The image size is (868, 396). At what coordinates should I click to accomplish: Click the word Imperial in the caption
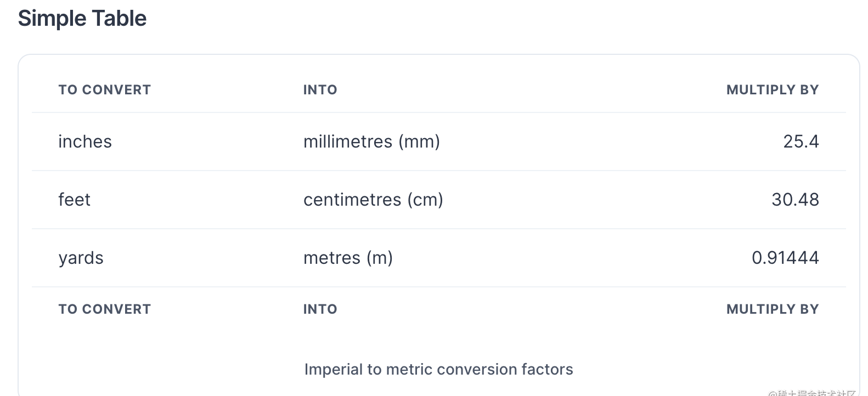coord(334,370)
